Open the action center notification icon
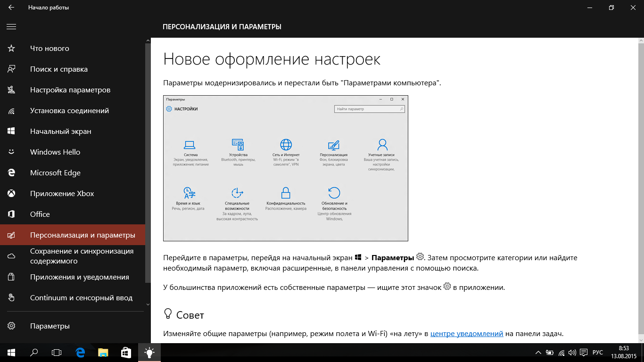The height and width of the screenshot is (362, 644). pyautogui.click(x=584, y=353)
